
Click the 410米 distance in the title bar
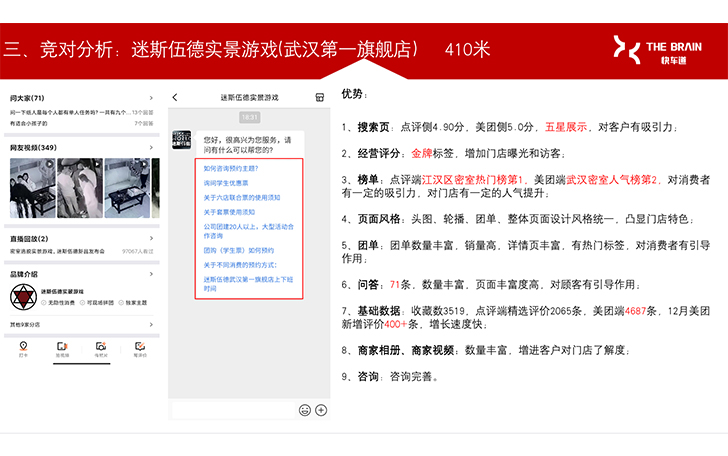click(x=467, y=49)
